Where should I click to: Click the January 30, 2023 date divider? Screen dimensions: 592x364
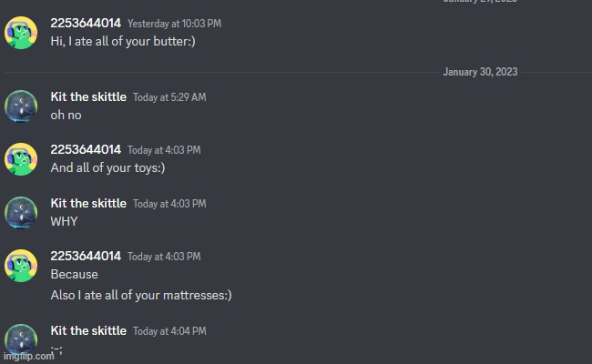pos(480,72)
